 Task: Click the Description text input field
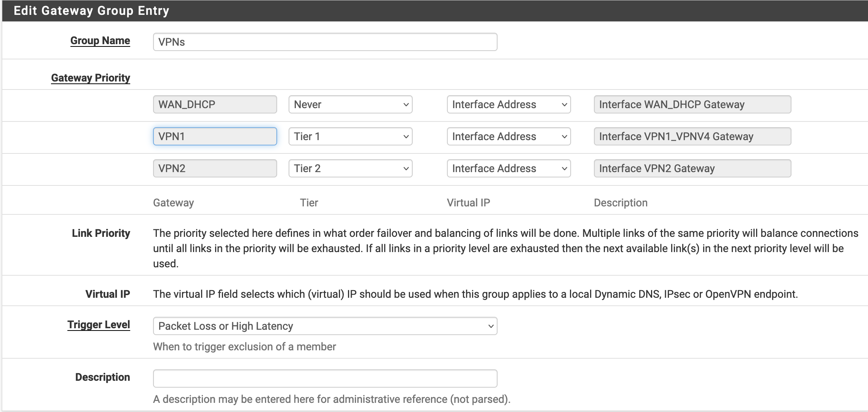[x=325, y=378]
